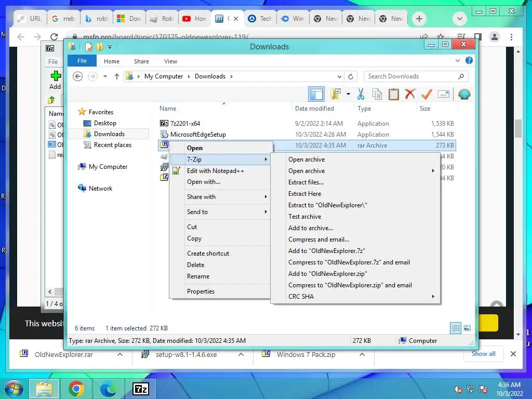Choose Rename in context menu

pyautogui.click(x=198, y=276)
